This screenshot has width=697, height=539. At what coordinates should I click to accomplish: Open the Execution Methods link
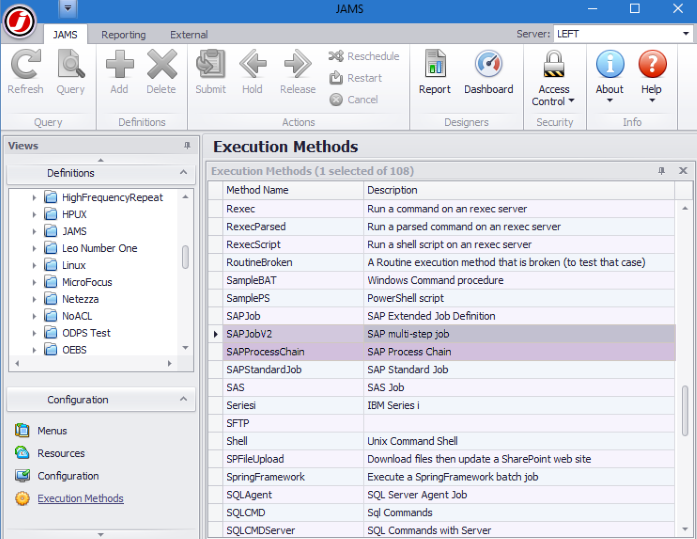pyautogui.click(x=80, y=499)
